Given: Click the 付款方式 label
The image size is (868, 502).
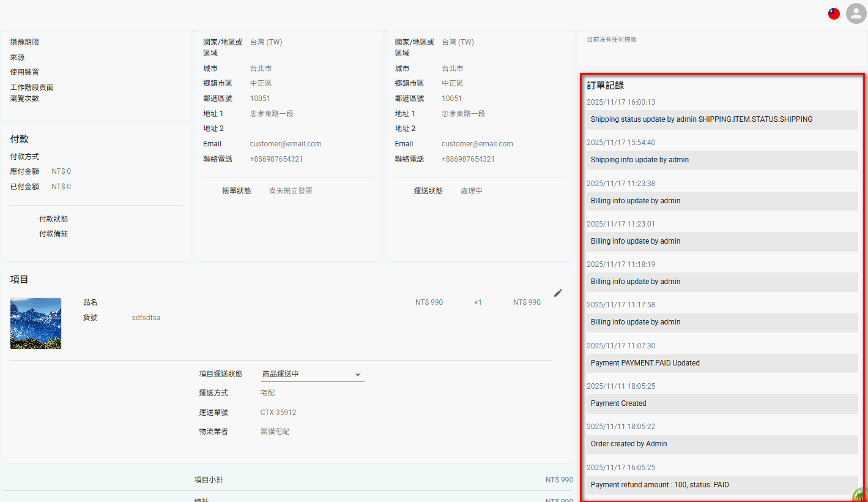Looking at the screenshot, I should pos(24,157).
